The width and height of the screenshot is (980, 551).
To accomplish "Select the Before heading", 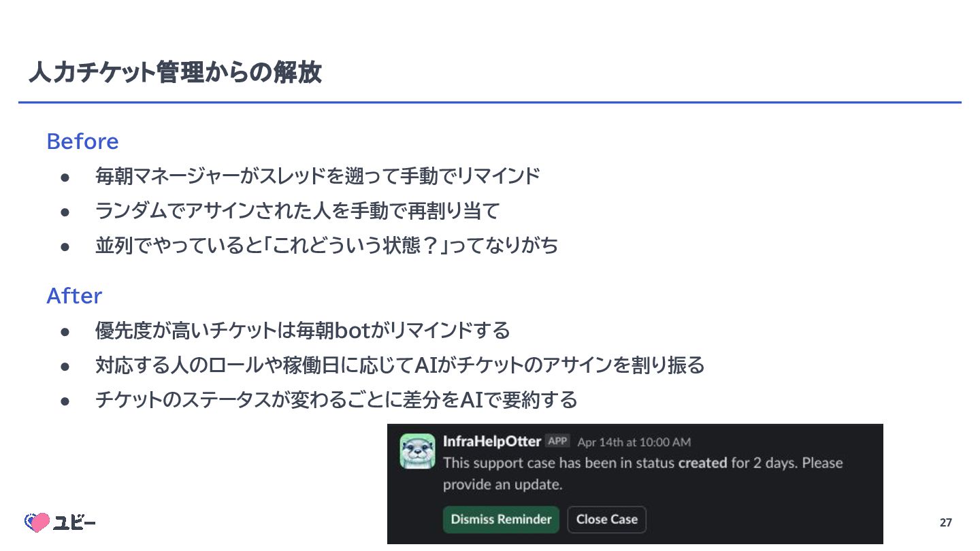I will click(82, 141).
